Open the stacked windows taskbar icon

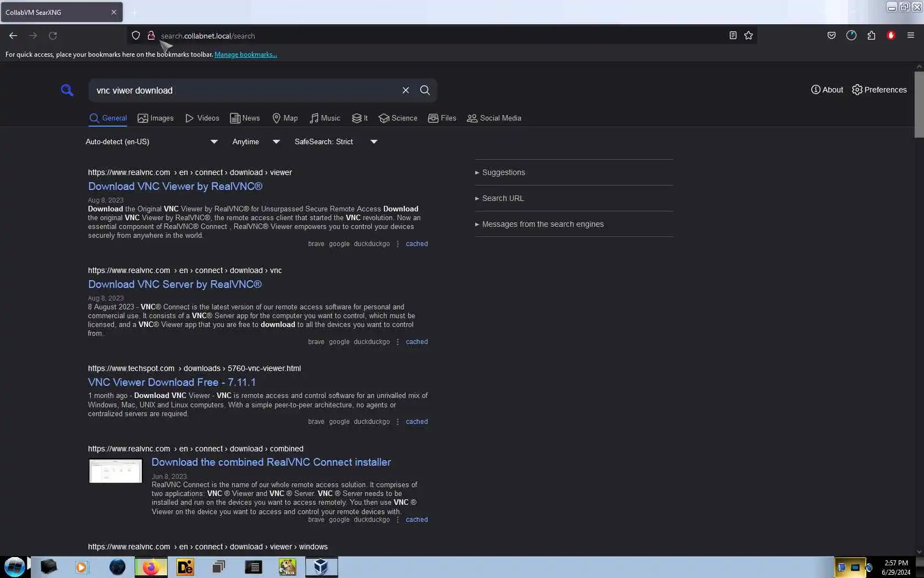pos(219,567)
